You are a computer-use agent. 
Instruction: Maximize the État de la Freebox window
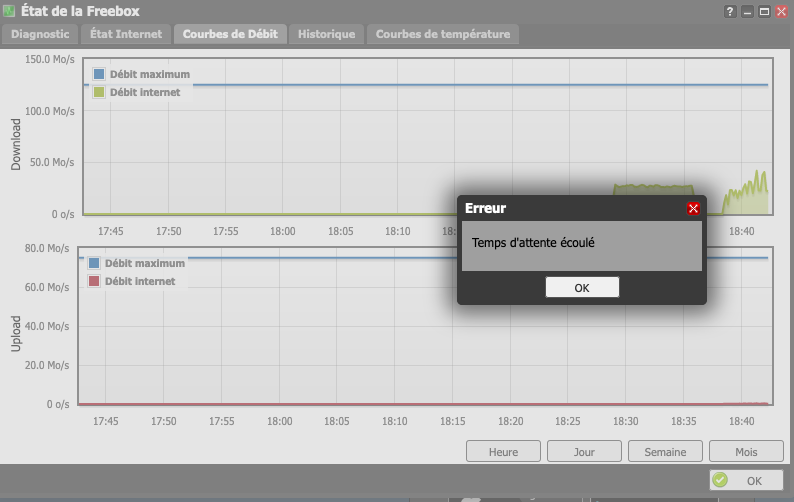tap(764, 11)
